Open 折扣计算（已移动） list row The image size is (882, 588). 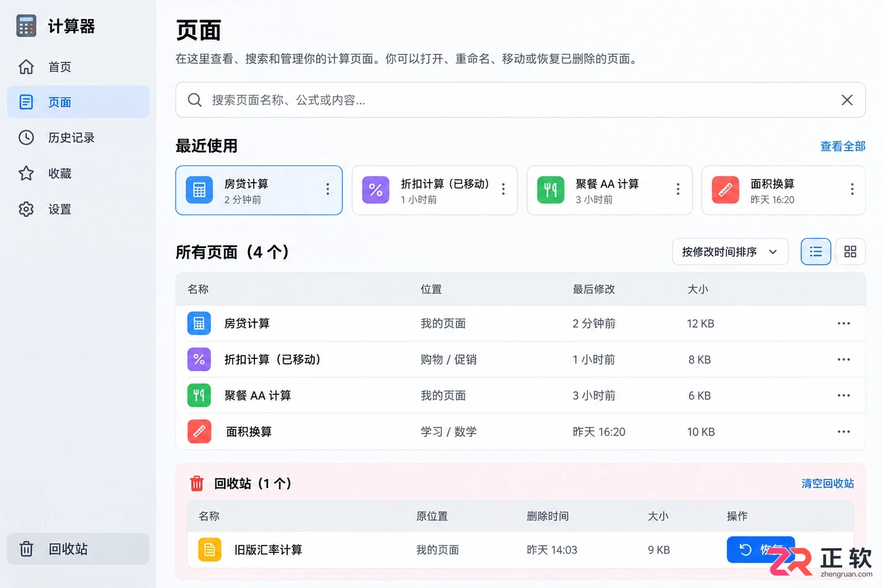(x=520, y=360)
